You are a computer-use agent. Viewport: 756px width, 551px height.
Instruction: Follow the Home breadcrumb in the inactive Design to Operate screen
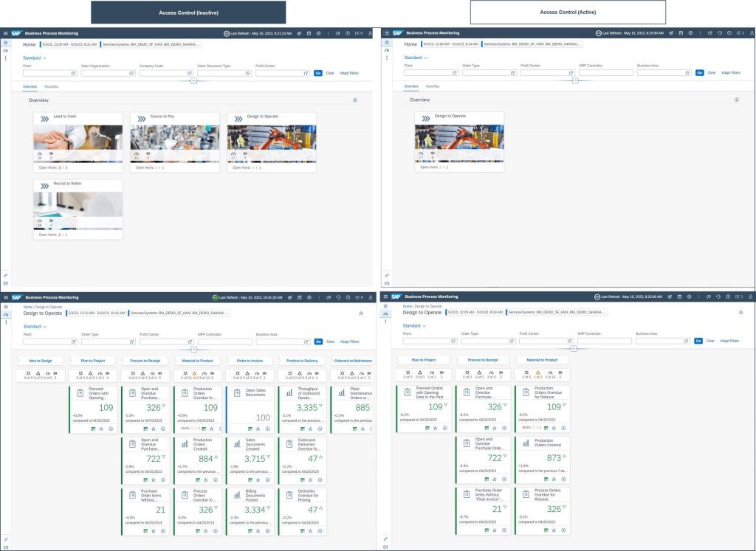click(x=28, y=307)
